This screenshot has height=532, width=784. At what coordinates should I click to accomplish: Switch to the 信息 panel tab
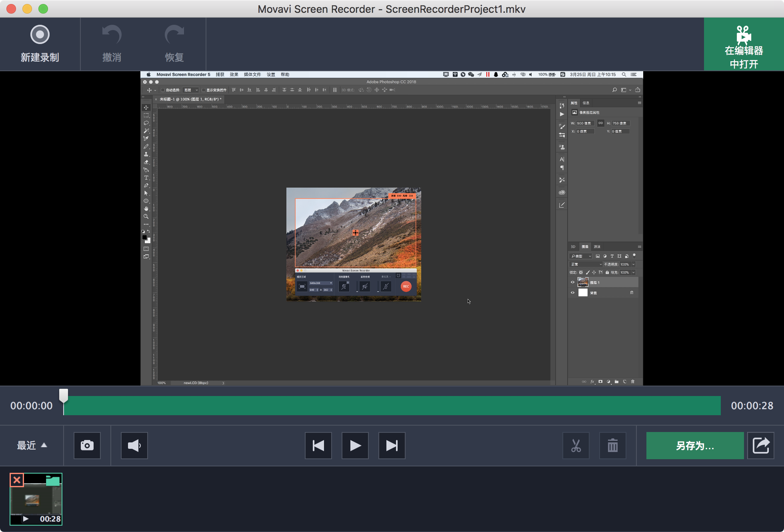pos(586,103)
